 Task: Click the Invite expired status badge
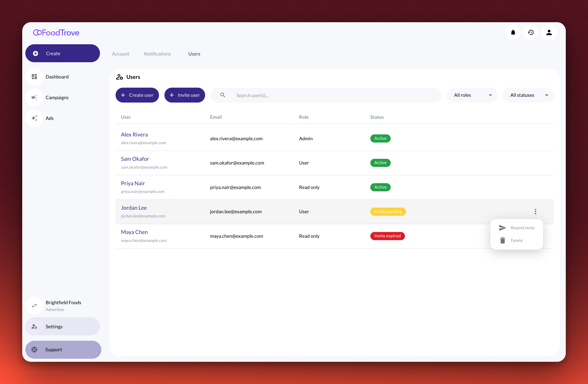click(387, 236)
